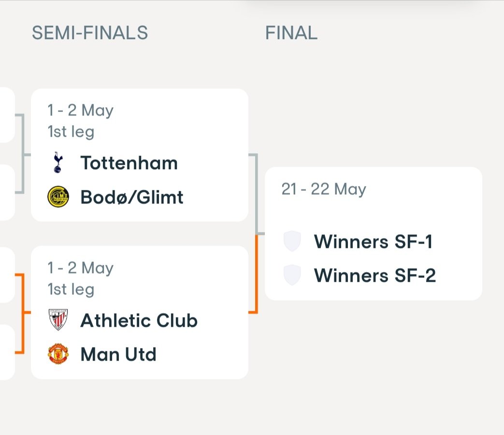Click the Athletic Club crest
The height and width of the screenshot is (435, 504).
[58, 320]
